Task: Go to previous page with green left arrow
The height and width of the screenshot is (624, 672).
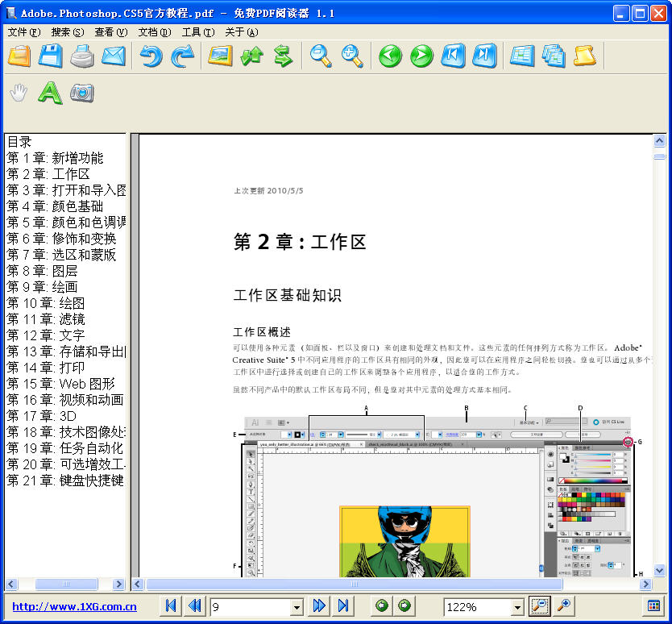Action: tap(390, 56)
